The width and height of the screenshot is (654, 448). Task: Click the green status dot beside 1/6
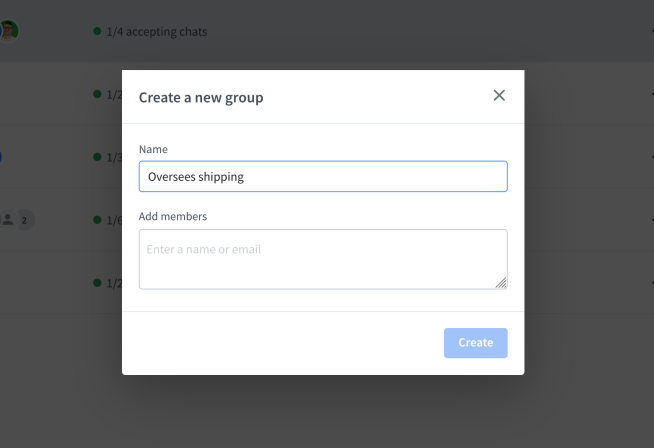(97, 220)
